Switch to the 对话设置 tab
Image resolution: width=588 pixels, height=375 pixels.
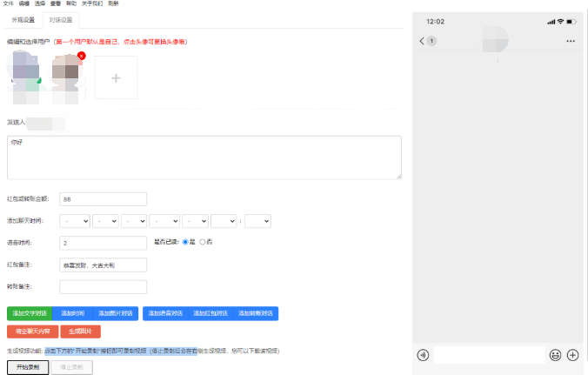[x=61, y=19]
